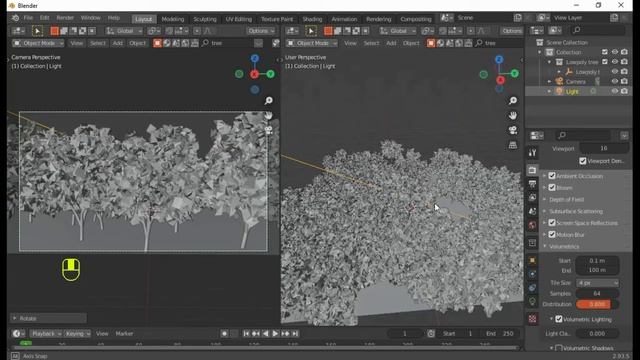Image resolution: width=640 pixels, height=360 pixels.
Task: Expand the Camera item in outliner
Action: pos(549,82)
